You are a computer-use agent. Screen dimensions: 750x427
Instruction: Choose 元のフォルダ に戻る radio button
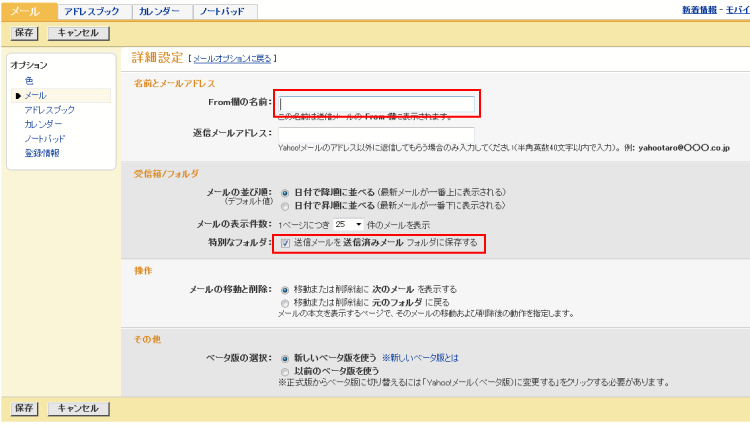click(x=286, y=301)
